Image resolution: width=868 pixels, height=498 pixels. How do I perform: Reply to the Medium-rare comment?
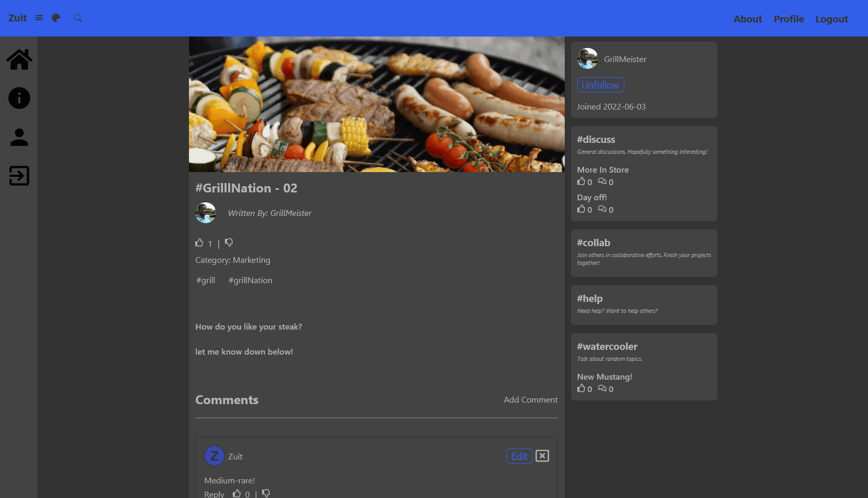point(214,493)
